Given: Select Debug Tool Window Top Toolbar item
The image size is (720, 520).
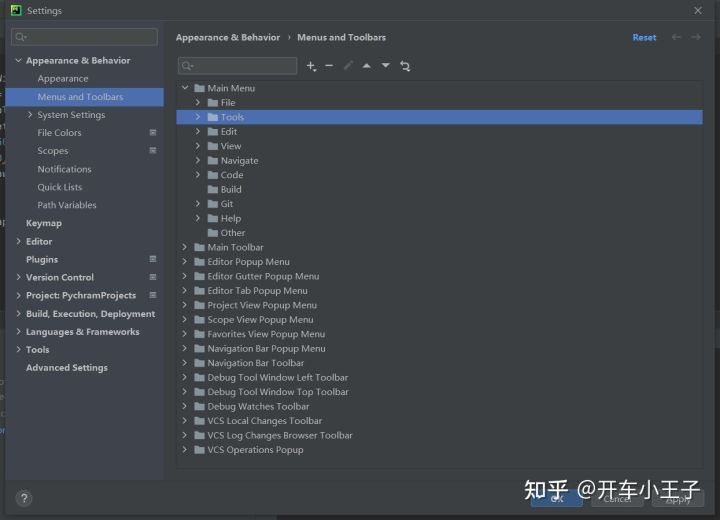Looking at the screenshot, I should 278,392.
